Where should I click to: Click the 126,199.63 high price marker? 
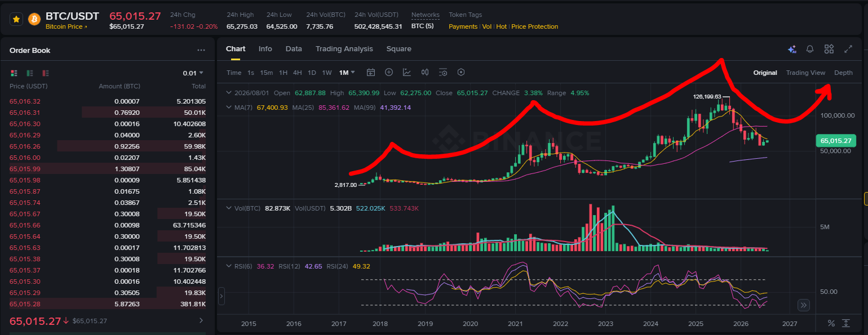[x=707, y=97]
